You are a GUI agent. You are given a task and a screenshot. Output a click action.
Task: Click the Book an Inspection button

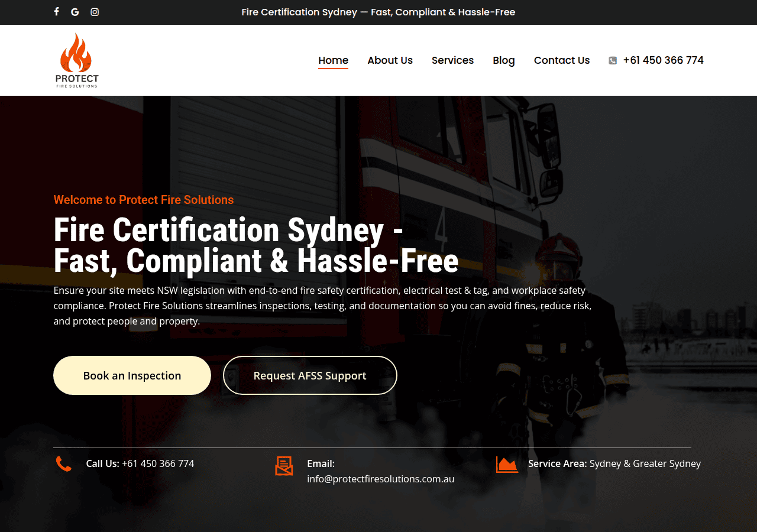[132, 375]
